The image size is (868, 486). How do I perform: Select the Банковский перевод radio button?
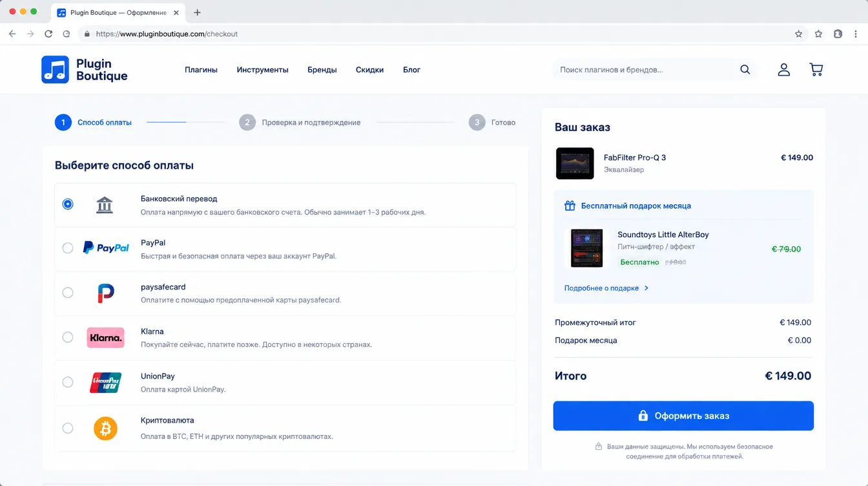[68, 204]
